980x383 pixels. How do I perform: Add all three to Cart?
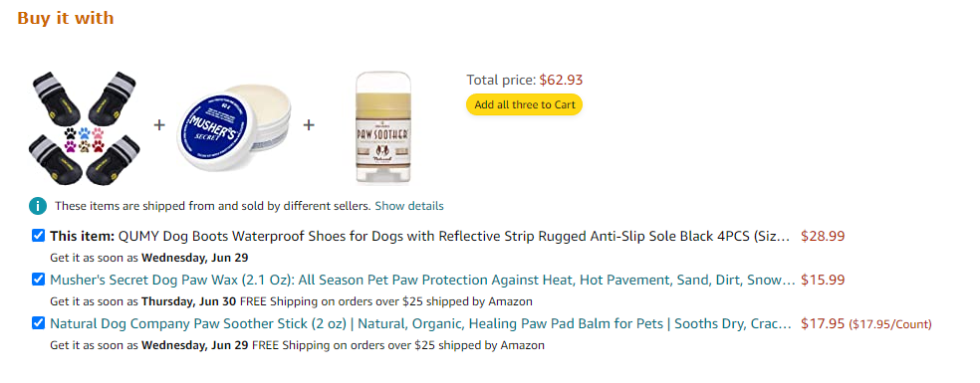click(525, 104)
